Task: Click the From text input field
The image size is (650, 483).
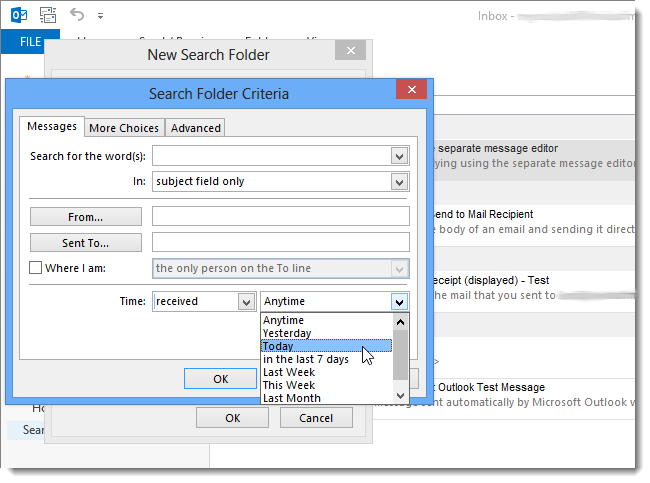Action: click(x=281, y=216)
